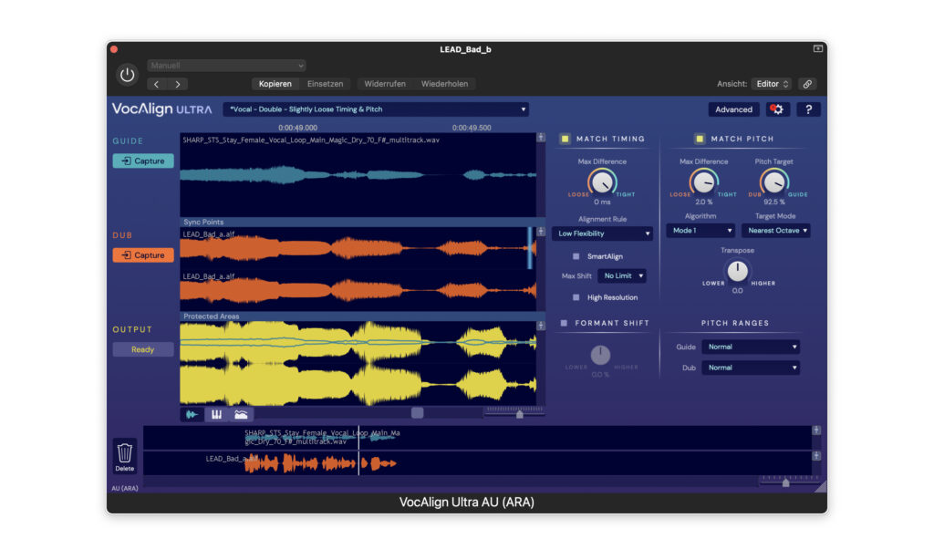The height and width of the screenshot is (560, 934).
Task: Go to next preset arrow
Action: tap(178, 84)
